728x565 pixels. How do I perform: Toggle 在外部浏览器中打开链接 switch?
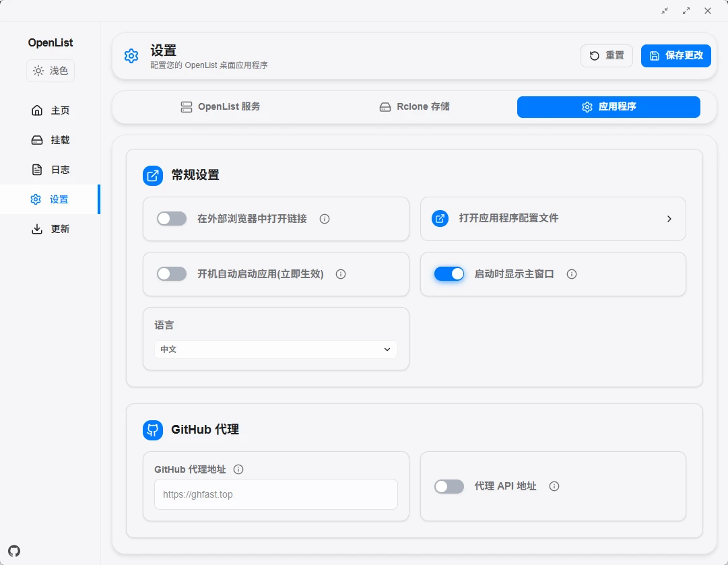[172, 219]
